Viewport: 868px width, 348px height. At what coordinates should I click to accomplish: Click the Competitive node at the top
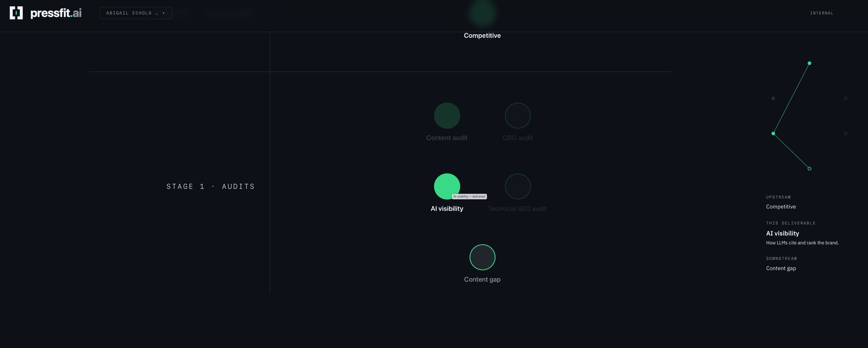click(482, 14)
